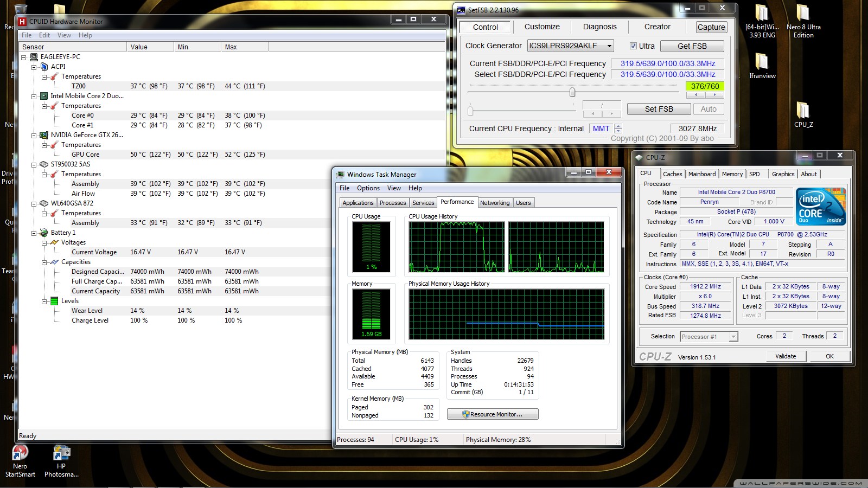868x488 pixels.
Task: Click the OK button in CPU-Z
Action: coord(829,356)
